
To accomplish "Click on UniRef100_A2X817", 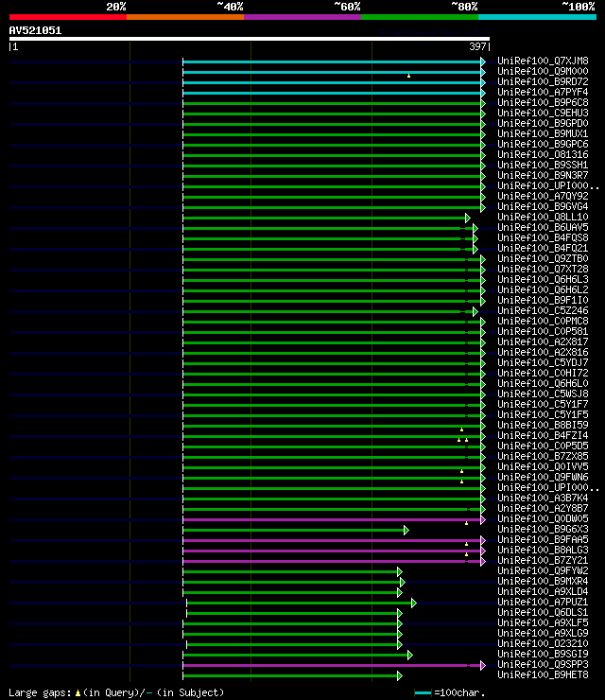I will 543,341.
